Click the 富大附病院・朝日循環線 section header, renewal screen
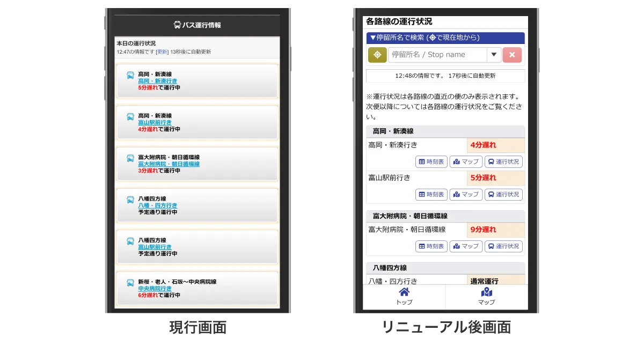This screenshot has height=338, width=644. (x=445, y=216)
